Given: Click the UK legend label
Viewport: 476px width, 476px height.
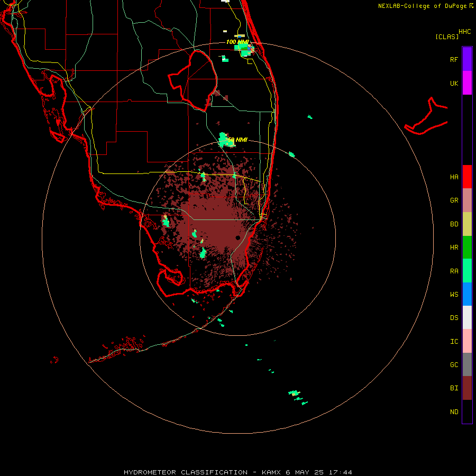Looking at the screenshot, I should pos(454,84).
